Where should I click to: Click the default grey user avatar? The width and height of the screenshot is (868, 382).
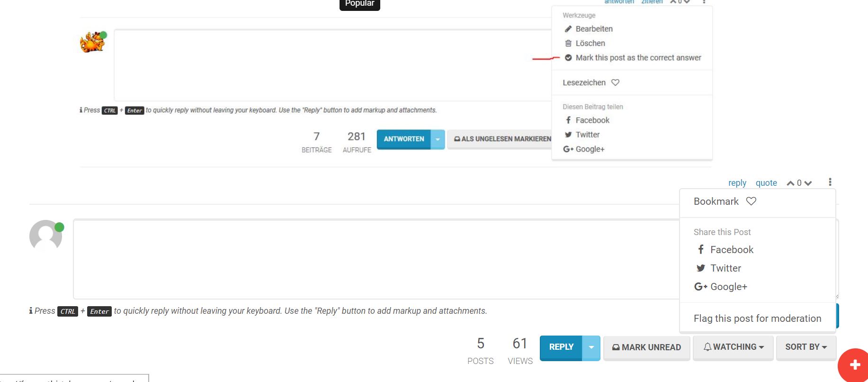tap(46, 236)
